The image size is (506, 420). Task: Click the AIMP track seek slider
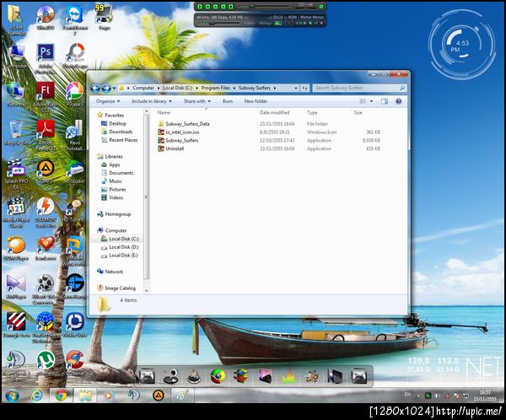coord(264,6)
